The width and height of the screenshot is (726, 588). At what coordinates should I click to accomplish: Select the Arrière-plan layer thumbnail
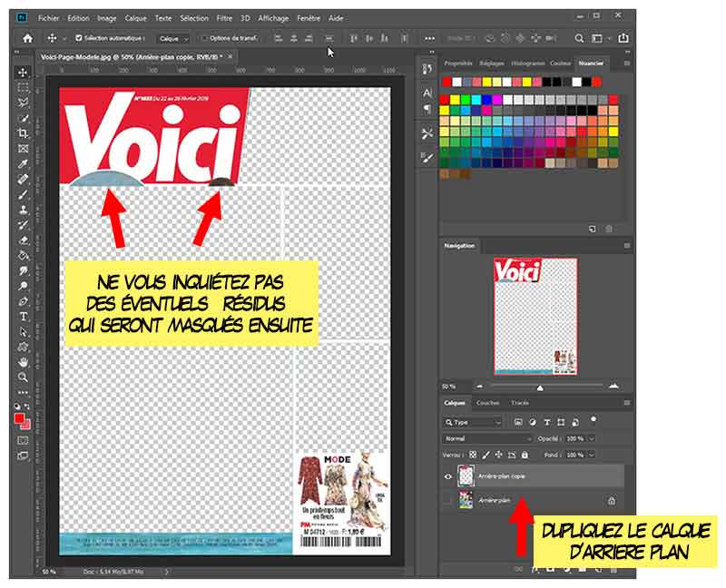coord(466,500)
